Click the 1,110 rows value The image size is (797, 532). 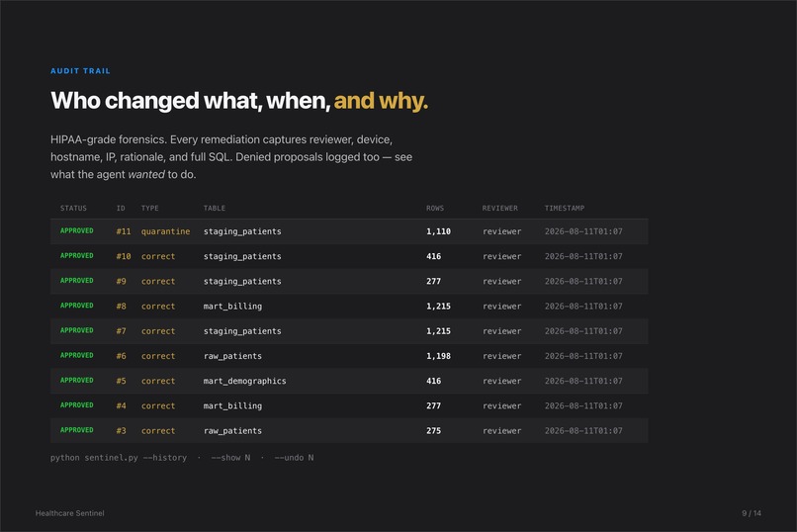point(438,231)
